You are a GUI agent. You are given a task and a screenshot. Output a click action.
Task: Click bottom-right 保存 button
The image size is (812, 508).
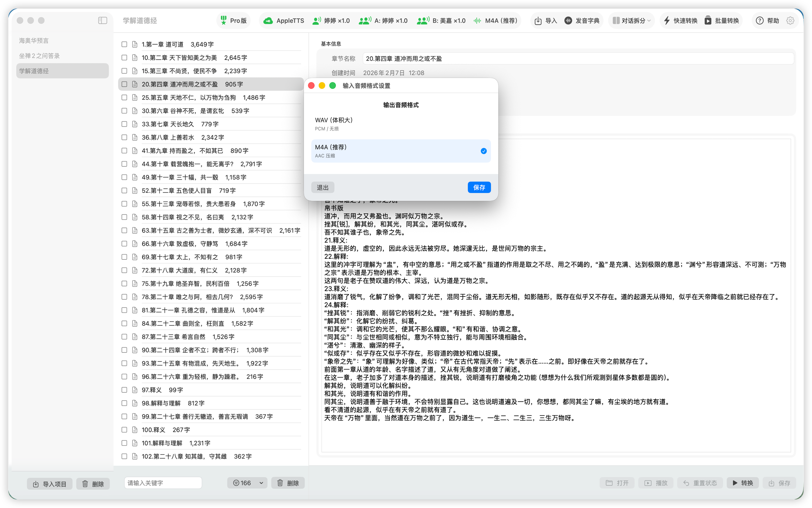coord(779,483)
